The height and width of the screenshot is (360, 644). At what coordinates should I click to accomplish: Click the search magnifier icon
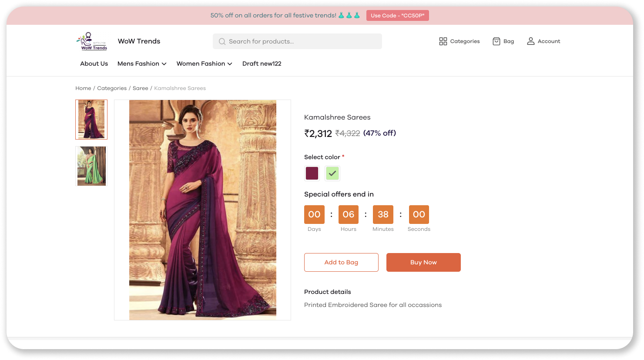[222, 41]
